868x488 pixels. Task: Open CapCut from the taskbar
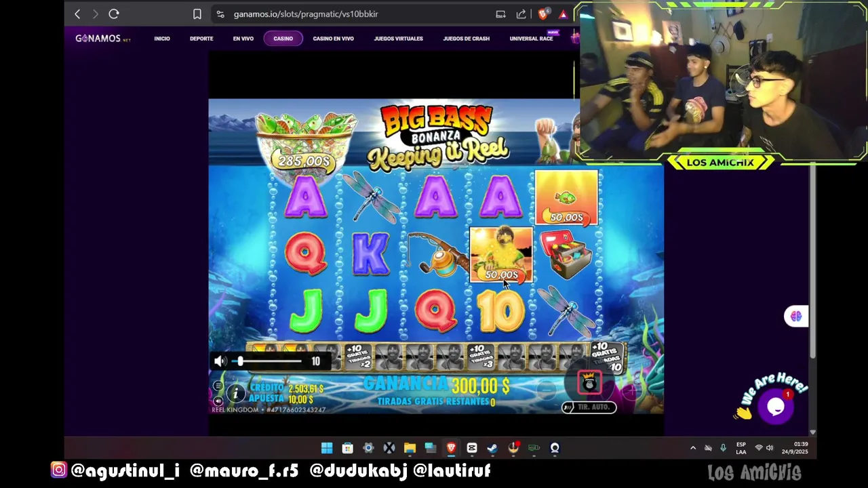click(x=472, y=448)
